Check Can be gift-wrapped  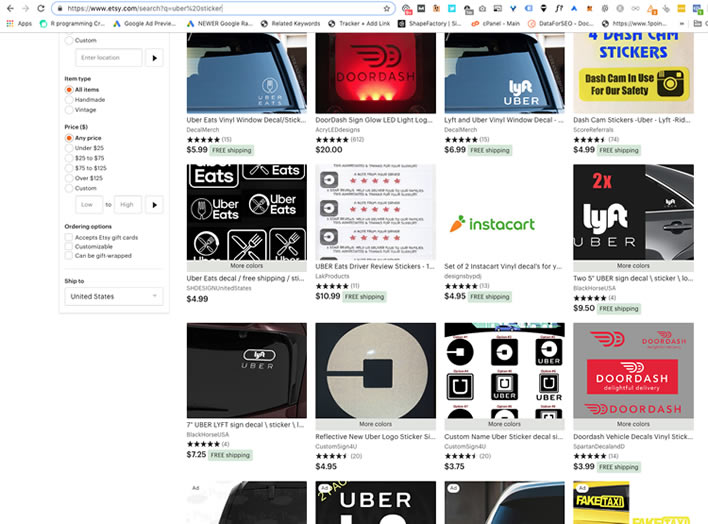click(x=69, y=256)
